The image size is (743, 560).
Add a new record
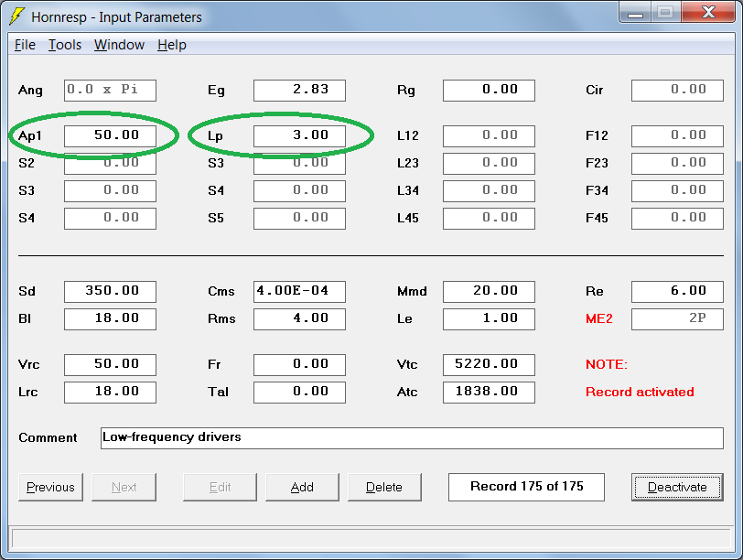coord(302,487)
